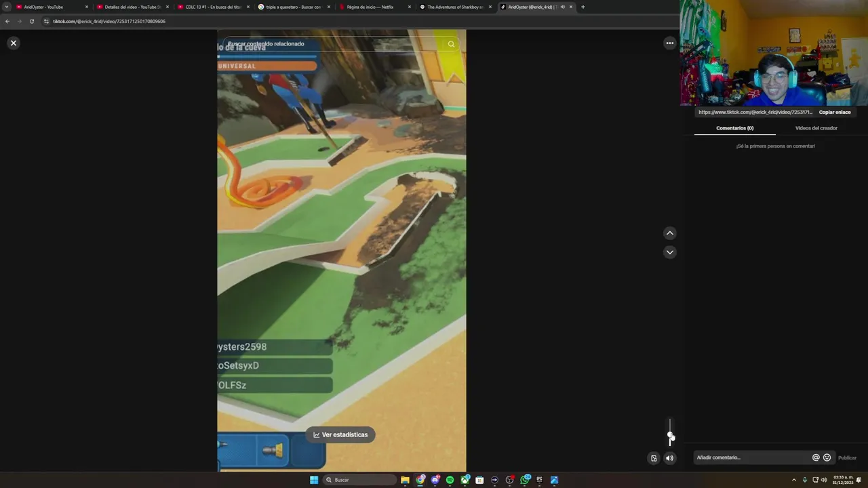
Task: Reload the page with the refresh icon
Action: [x=31, y=21]
